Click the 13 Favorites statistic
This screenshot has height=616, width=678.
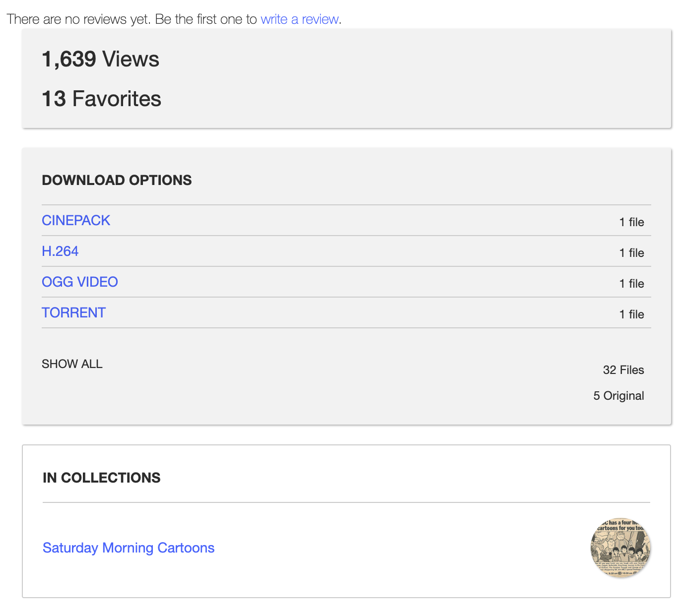tap(101, 99)
